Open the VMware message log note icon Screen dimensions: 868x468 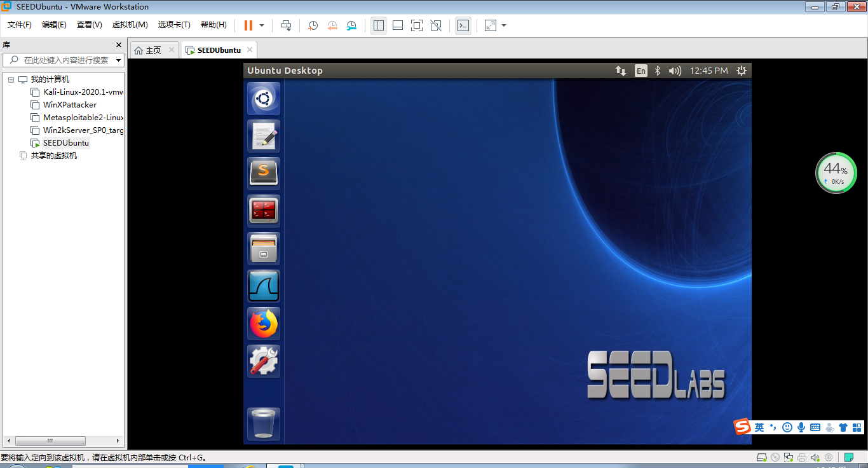(849, 457)
